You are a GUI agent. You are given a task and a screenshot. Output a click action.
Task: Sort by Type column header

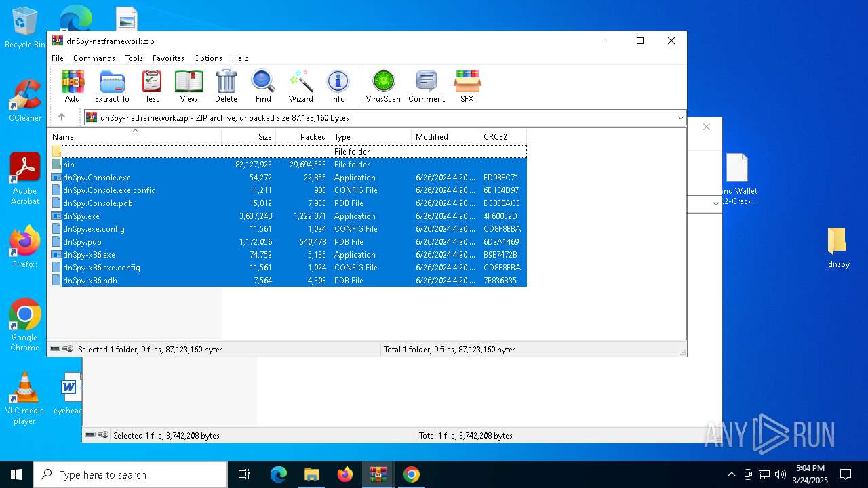(x=371, y=137)
